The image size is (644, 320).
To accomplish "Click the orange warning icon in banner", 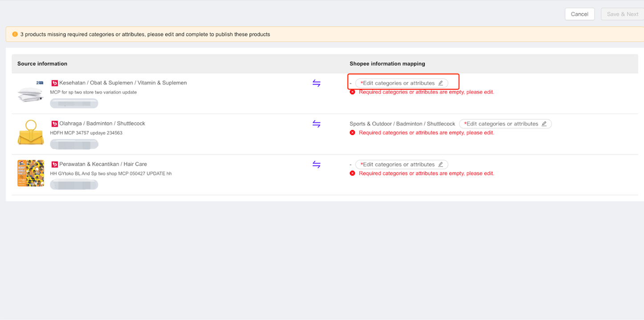I will [15, 34].
